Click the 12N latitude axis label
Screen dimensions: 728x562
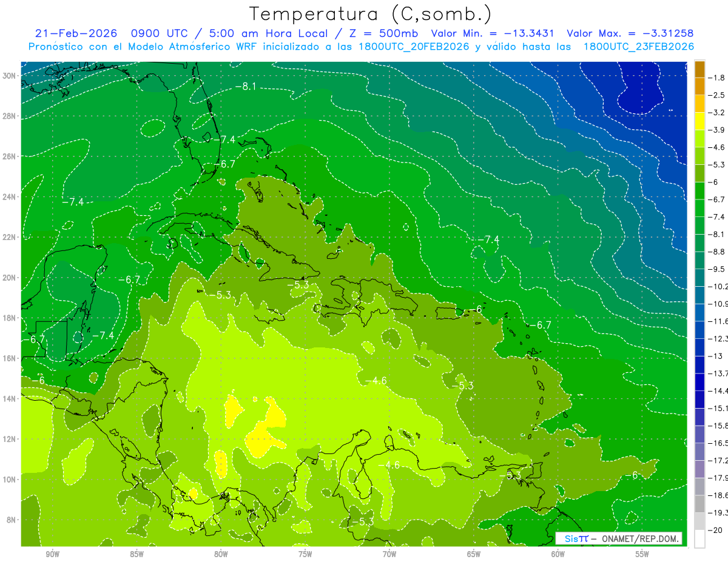tap(10, 439)
